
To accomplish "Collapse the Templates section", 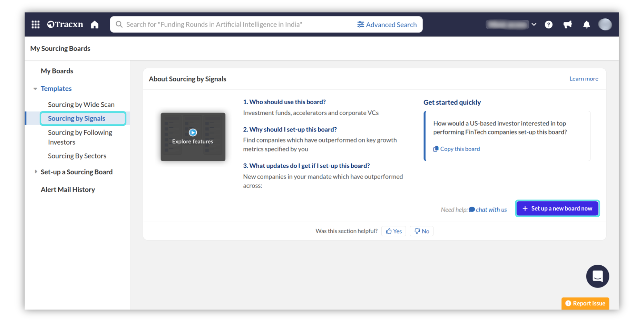I will (x=36, y=89).
